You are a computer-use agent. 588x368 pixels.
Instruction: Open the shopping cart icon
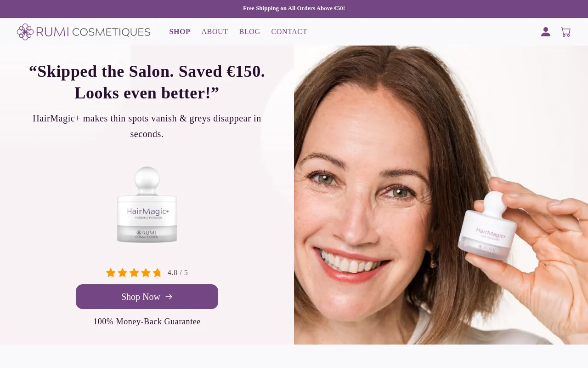tap(565, 32)
